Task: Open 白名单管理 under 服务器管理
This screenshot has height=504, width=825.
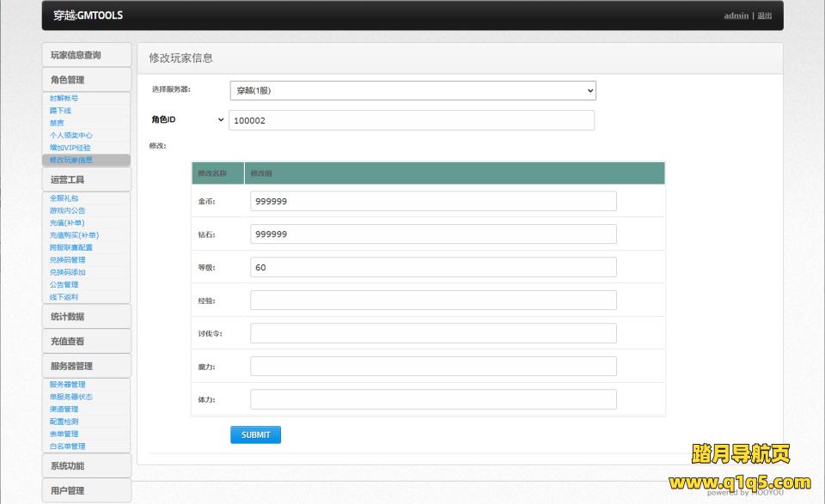Action: coord(67,446)
